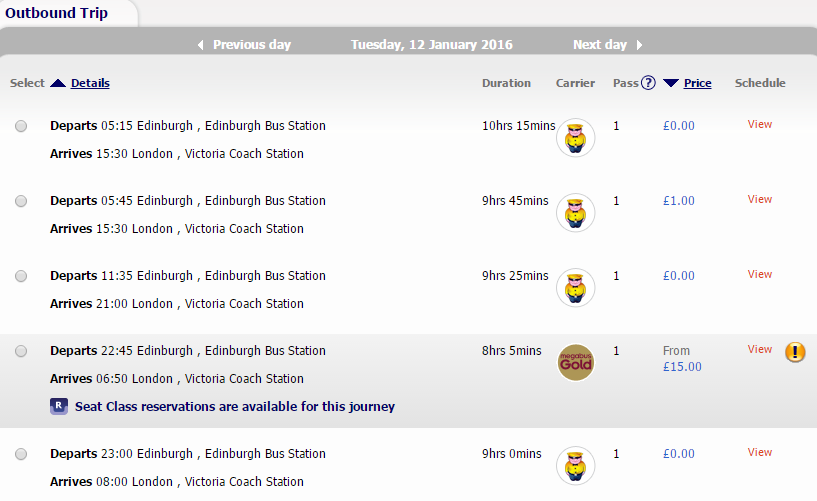The width and height of the screenshot is (817, 501).
Task: Sort results by the Price column link
Action: (x=698, y=83)
